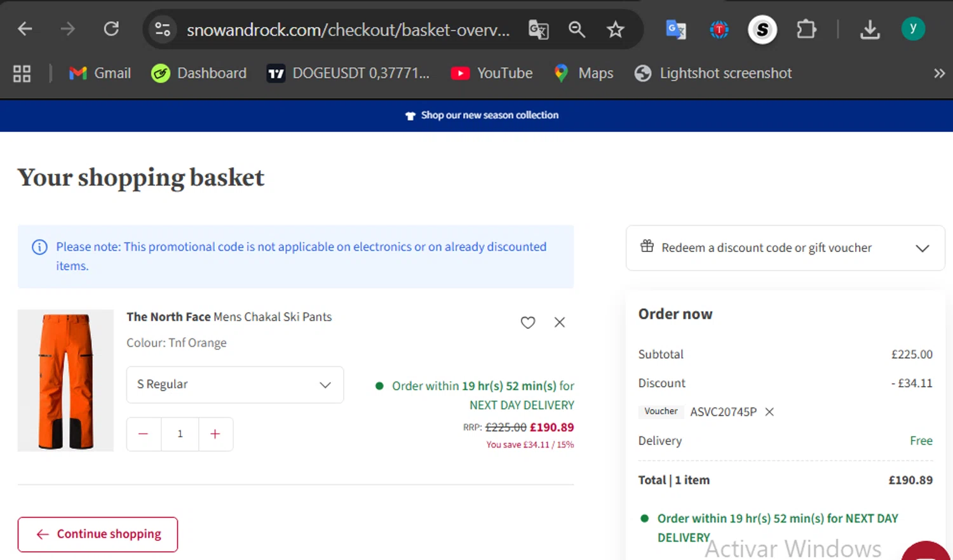Click the Discount amount - £34.11
Image resolution: width=953 pixels, height=560 pixels.
click(x=912, y=383)
